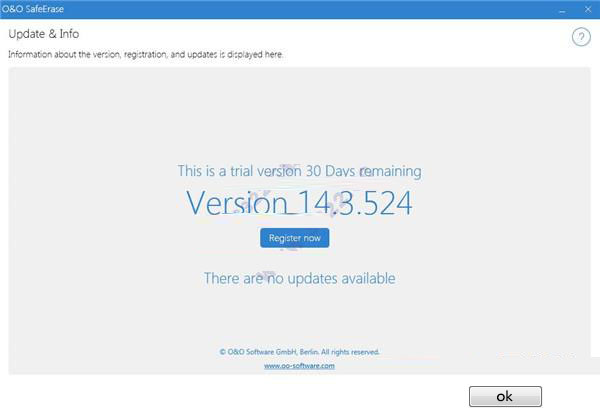Select the Version 14.3.524 text

click(299, 202)
